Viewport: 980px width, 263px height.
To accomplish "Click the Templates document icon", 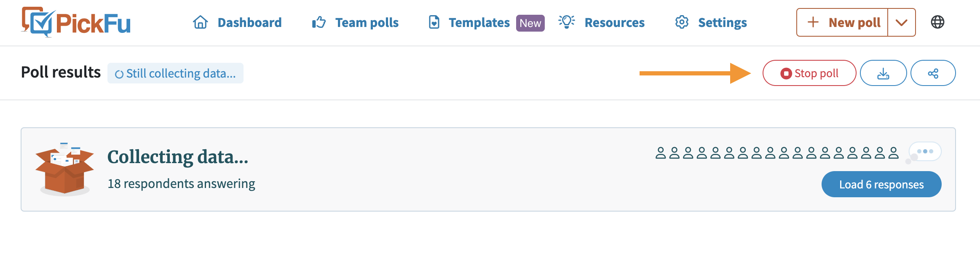I will click(x=434, y=22).
